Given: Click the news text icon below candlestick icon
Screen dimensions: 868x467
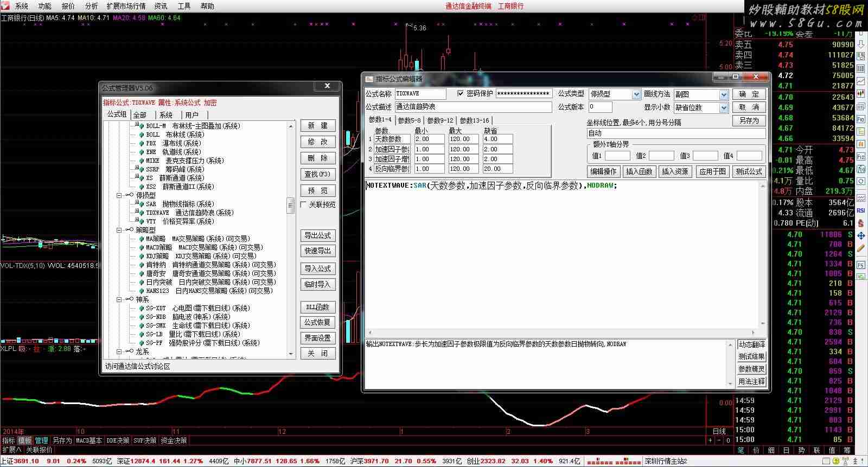Looking at the screenshot, I should pos(860,106).
